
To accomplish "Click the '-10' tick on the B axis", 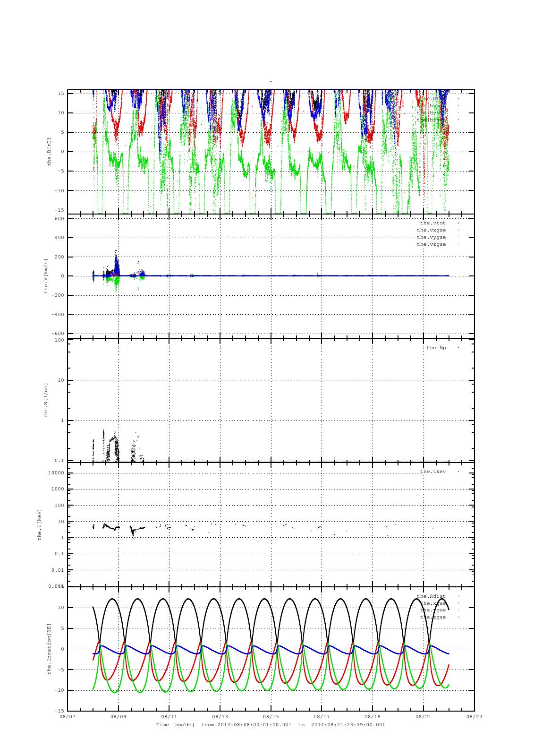I will pyautogui.click(x=59, y=190).
